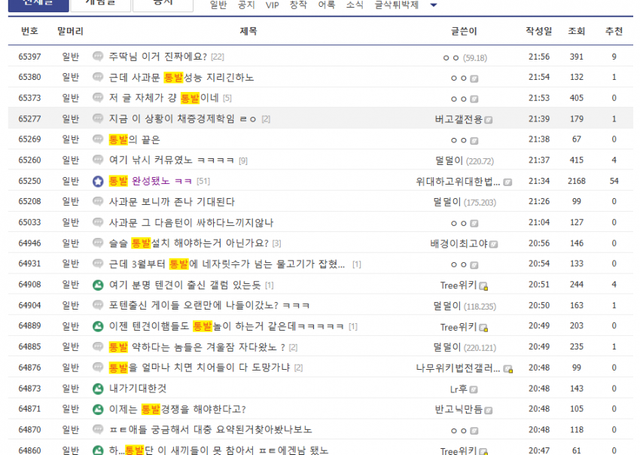640x455 pixels.
Task: Click the speech bubble icon on post 64873
Action: pos(98,389)
